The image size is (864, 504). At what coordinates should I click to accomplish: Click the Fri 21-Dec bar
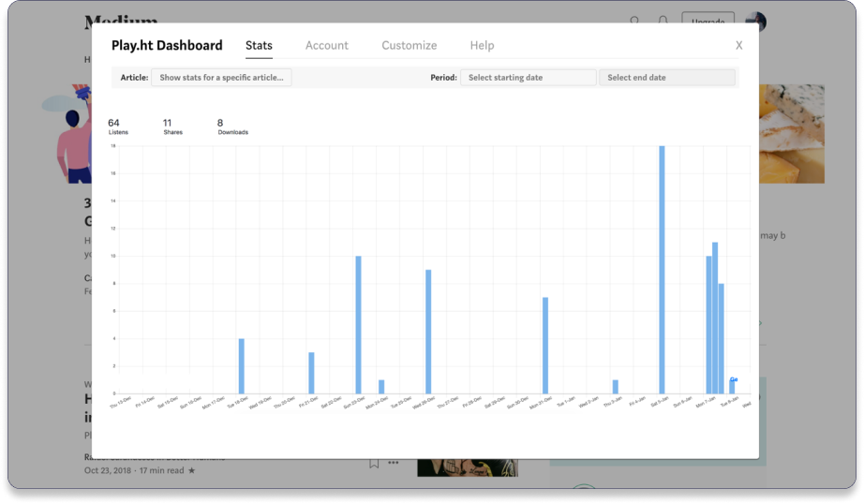coord(311,373)
